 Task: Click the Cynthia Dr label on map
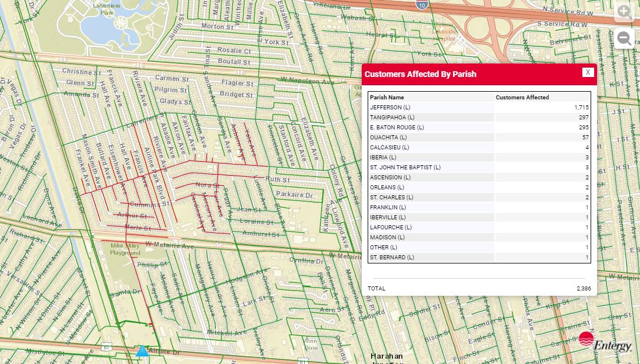tap(306, 261)
